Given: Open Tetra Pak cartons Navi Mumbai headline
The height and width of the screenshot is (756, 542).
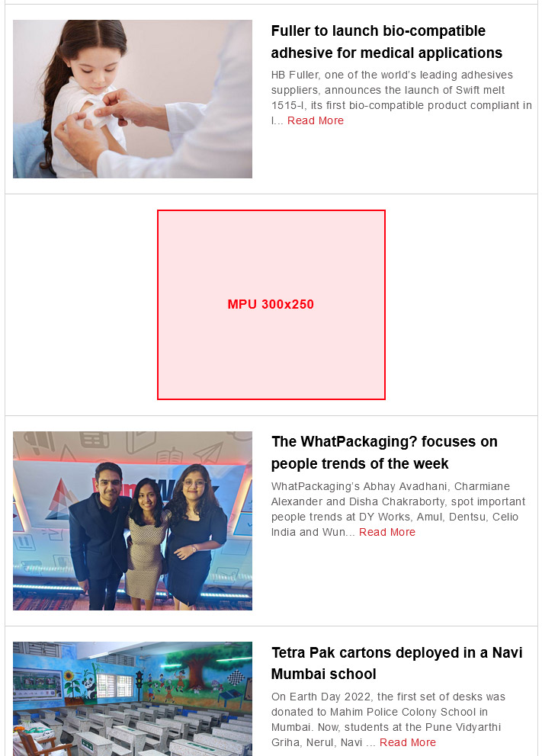Looking at the screenshot, I should (x=397, y=663).
